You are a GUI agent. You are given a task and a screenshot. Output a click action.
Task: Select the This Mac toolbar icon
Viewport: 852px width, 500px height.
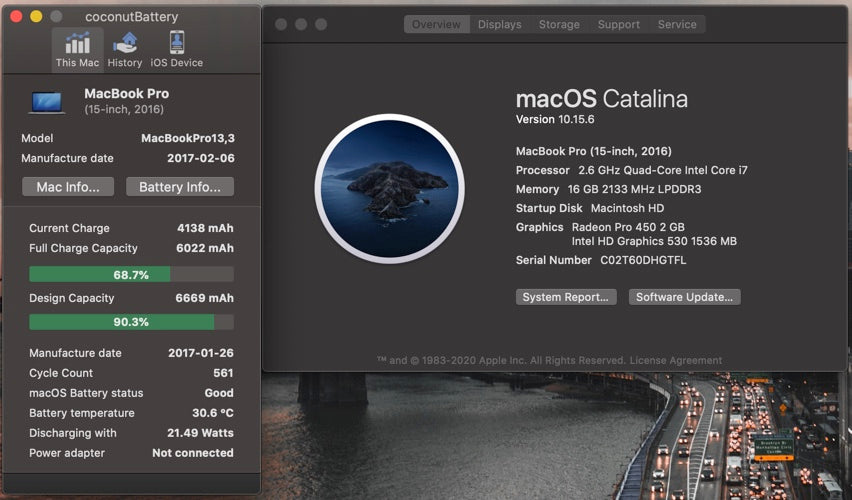tap(77, 49)
